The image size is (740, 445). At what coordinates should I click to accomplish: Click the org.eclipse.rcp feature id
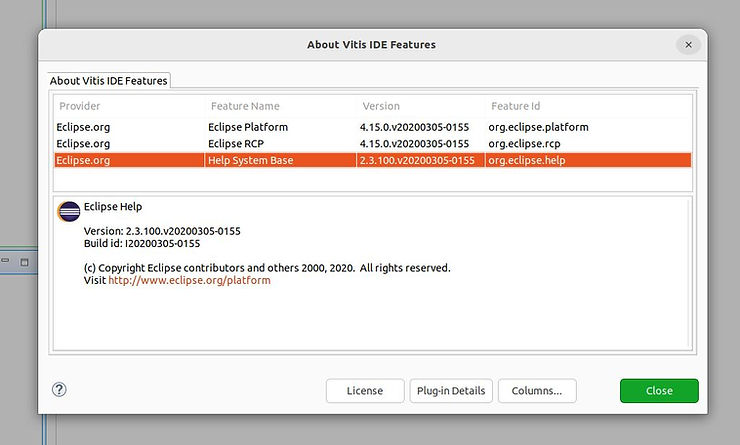click(524, 144)
